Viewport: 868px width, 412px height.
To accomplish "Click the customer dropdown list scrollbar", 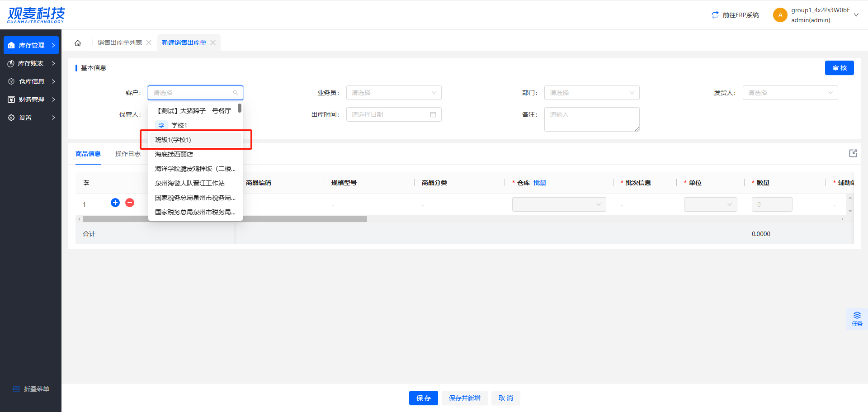I will (240, 108).
